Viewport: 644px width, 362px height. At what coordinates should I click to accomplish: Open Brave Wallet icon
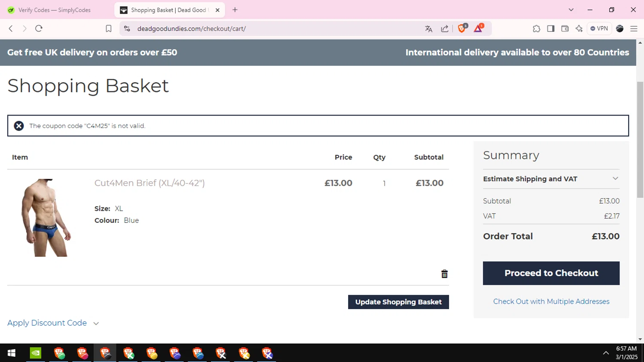565,29
